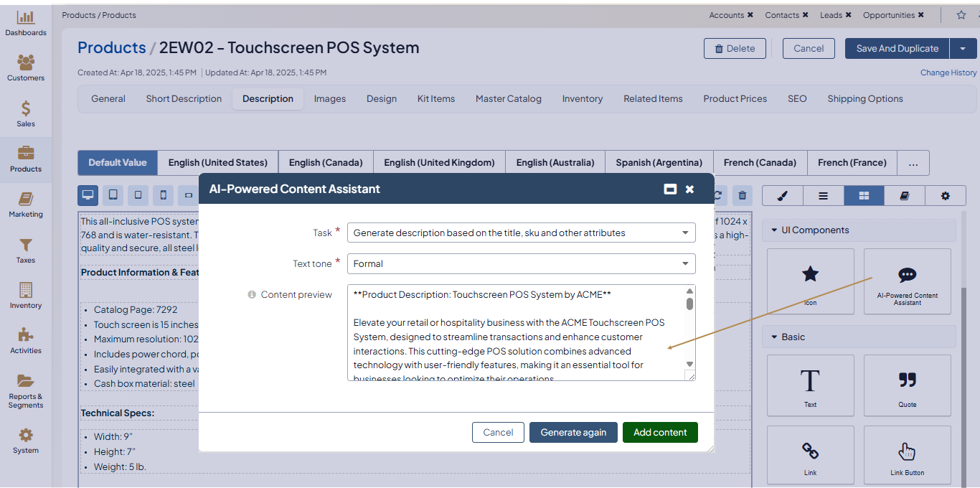This screenshot has height=488, width=980.
Task: Click the trash icon in editor toolbar
Action: coord(743,195)
